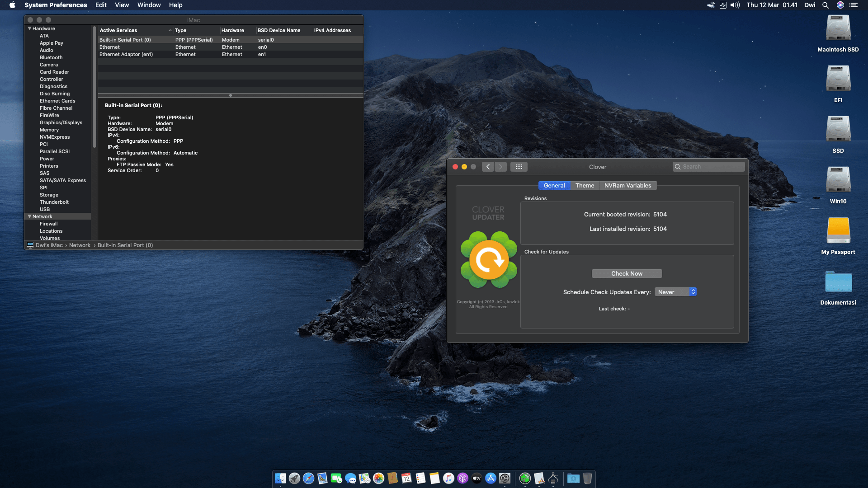This screenshot has width=868, height=488.
Task: Switch to the Theme tab
Action: click(585, 185)
